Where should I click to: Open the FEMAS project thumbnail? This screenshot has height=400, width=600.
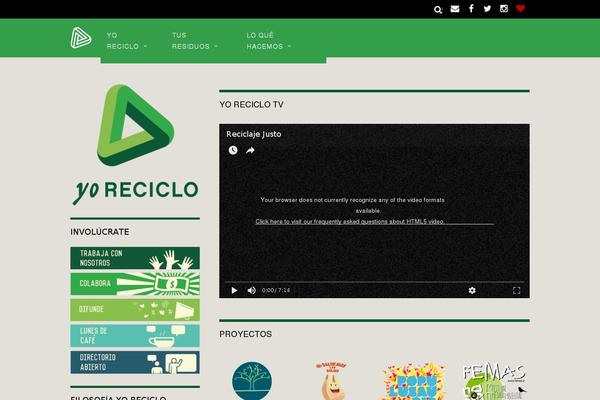pyautogui.click(x=494, y=381)
